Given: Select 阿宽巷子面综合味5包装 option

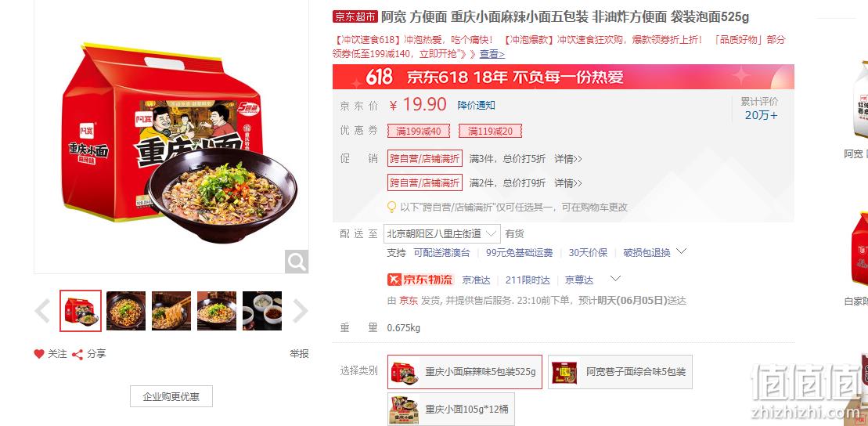Looking at the screenshot, I should coord(620,372).
